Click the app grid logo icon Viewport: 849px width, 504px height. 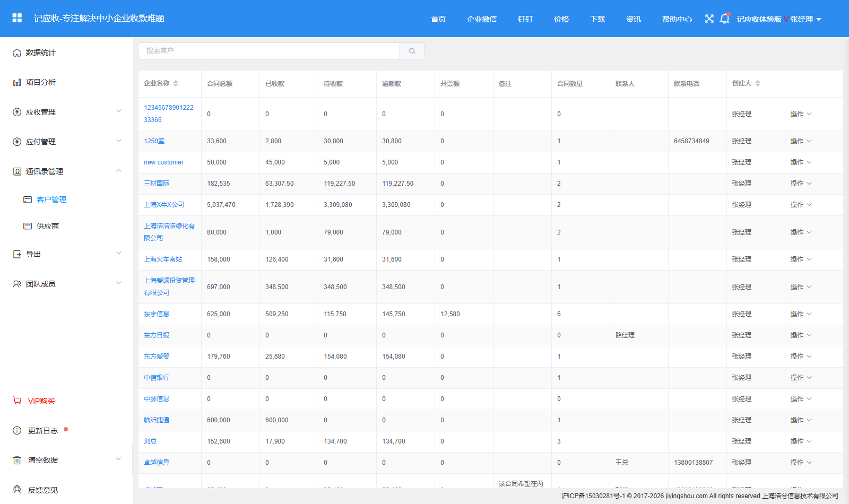click(17, 18)
